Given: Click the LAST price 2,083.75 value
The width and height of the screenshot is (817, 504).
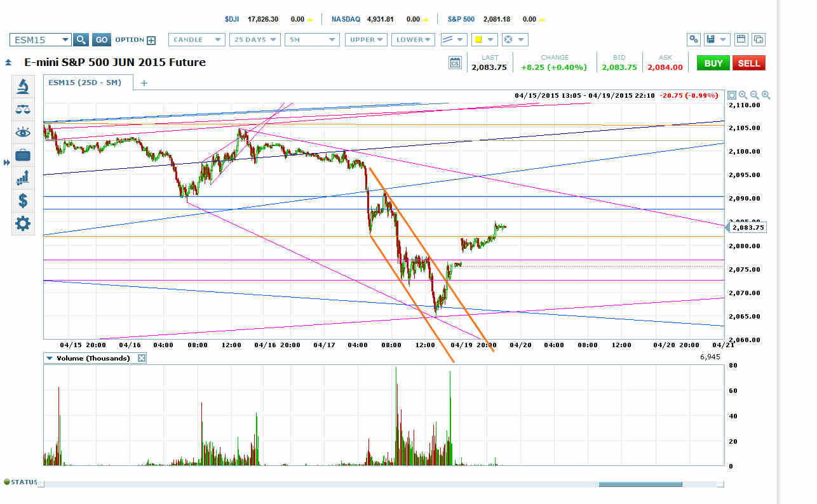Looking at the screenshot, I should [489, 67].
